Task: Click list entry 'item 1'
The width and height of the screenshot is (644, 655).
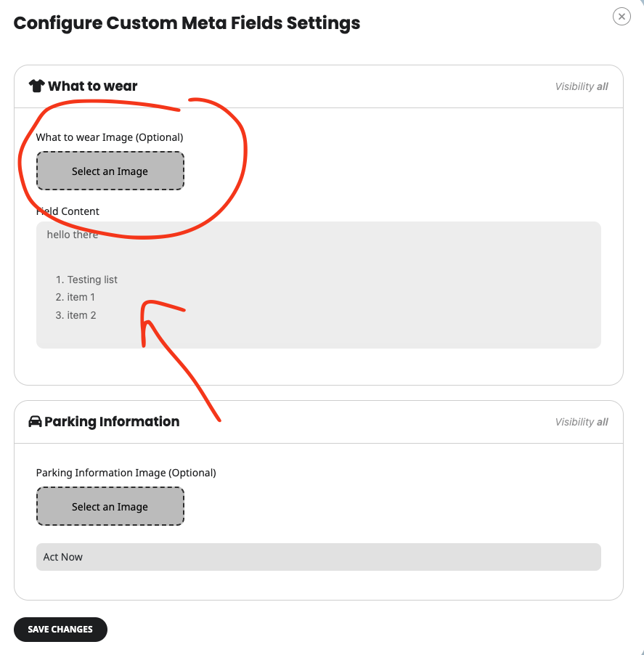Action: click(81, 297)
